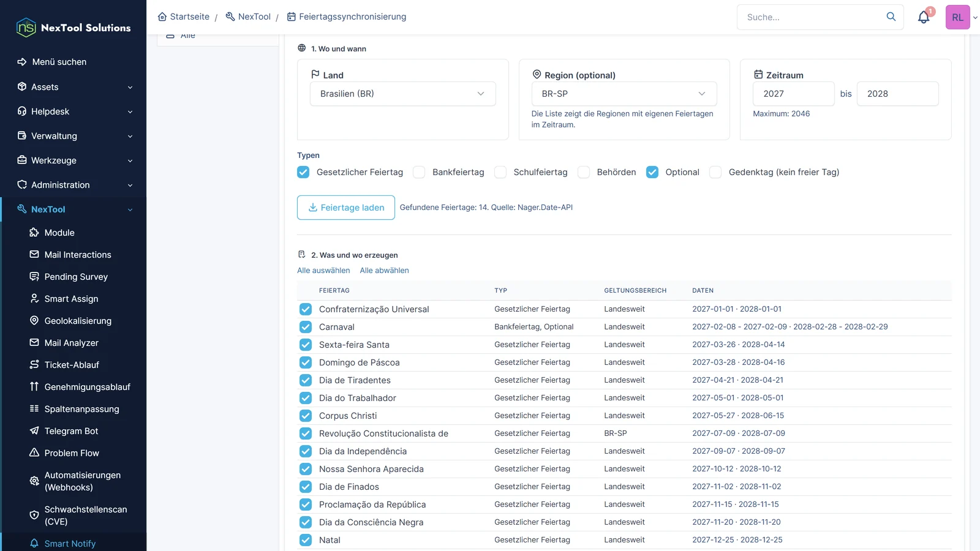The image size is (980, 551).
Task: Tick the Behörden checkbox
Action: (584, 172)
